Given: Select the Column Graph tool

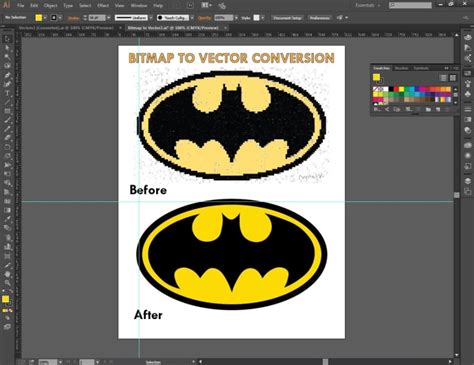Looking at the screenshot, I should click(x=7, y=247).
